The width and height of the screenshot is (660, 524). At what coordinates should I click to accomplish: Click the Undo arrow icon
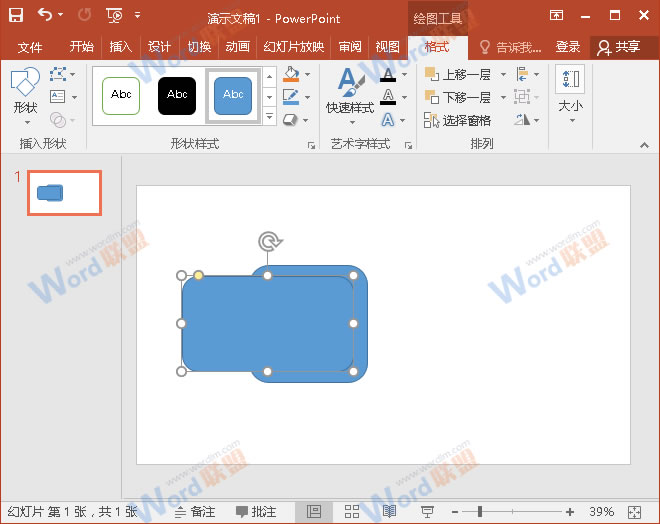click(45, 15)
